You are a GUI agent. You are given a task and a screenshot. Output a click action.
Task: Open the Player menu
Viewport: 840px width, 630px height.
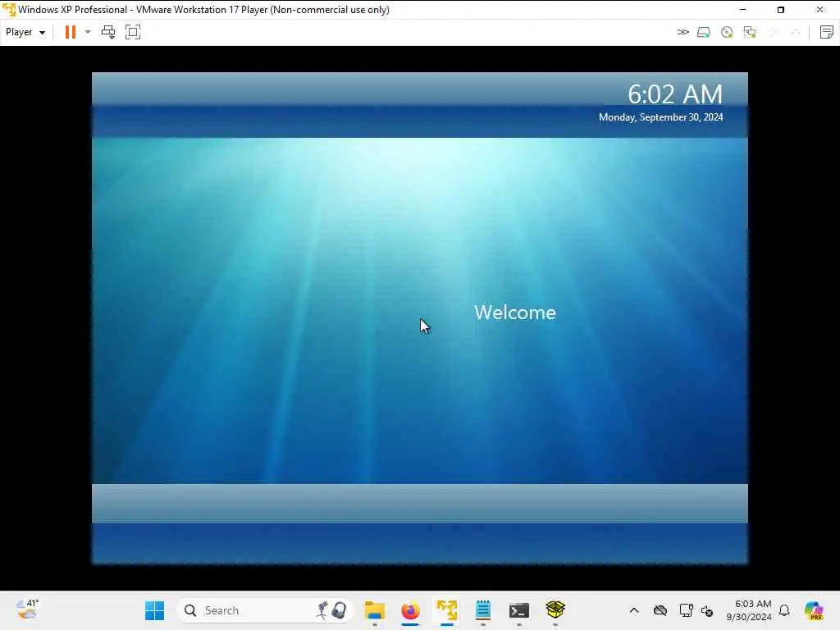pos(25,32)
